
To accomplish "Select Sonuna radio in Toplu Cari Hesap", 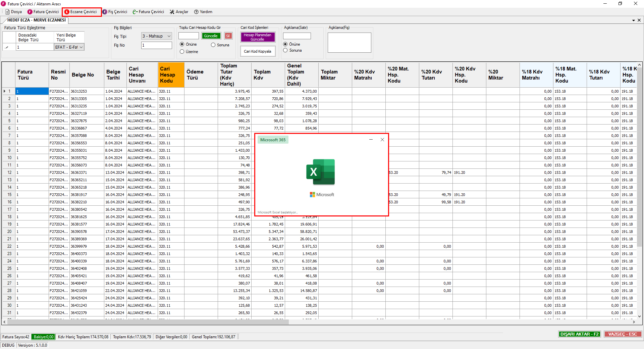I will point(213,45).
